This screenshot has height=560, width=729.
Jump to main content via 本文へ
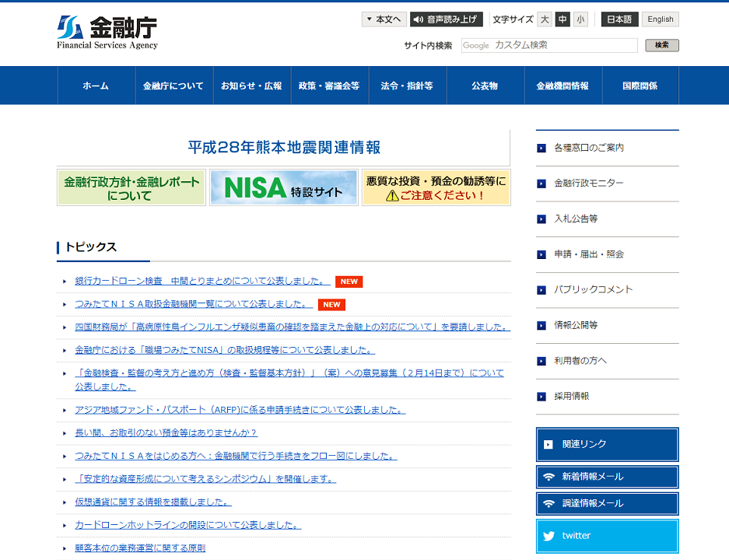tap(384, 19)
